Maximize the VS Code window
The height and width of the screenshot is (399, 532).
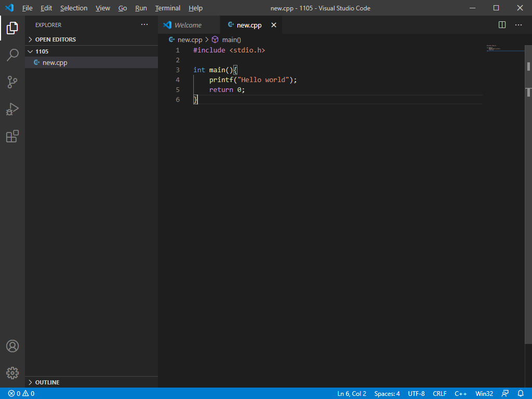(496, 8)
